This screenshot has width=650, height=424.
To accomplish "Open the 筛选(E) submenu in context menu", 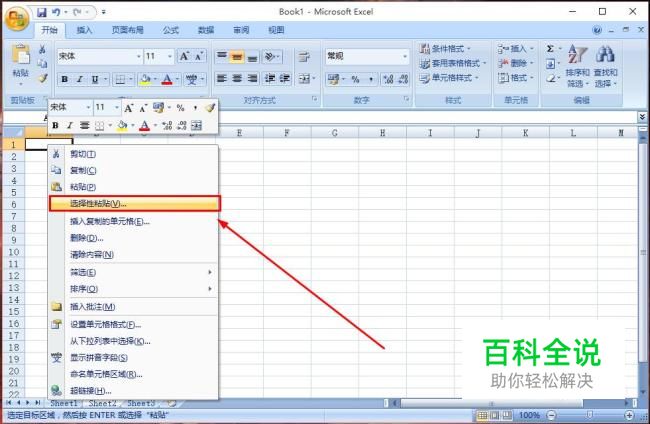I will [133, 272].
